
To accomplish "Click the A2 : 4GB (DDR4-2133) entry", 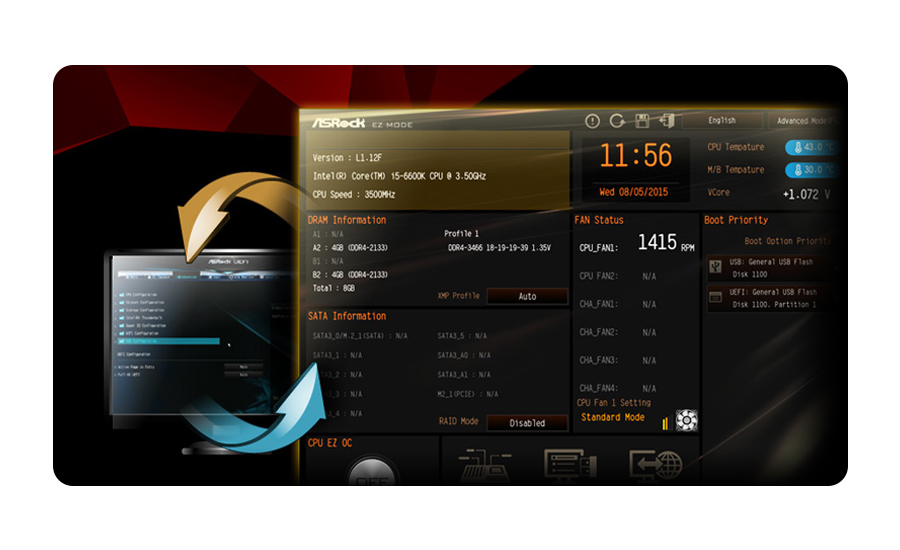I will [x=350, y=247].
